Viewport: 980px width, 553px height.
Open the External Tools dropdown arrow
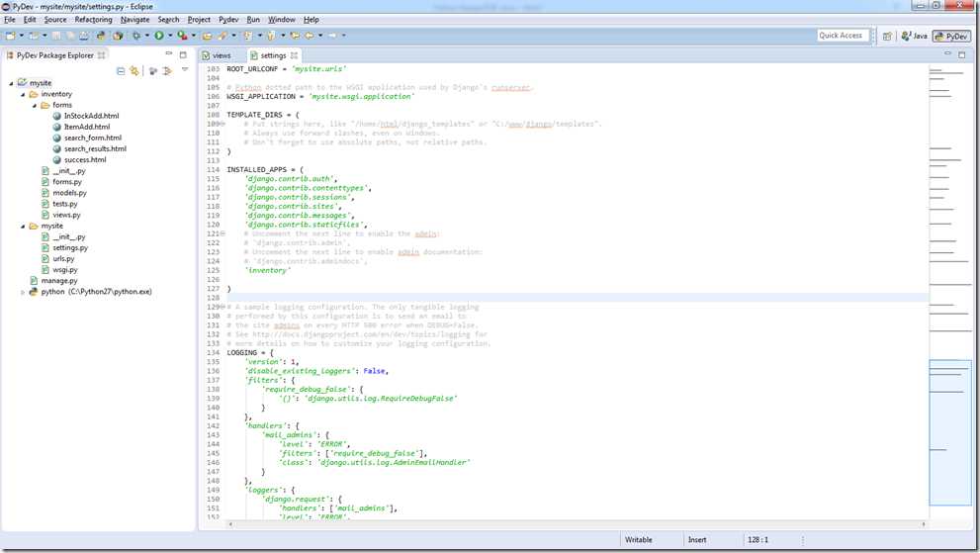click(193, 36)
